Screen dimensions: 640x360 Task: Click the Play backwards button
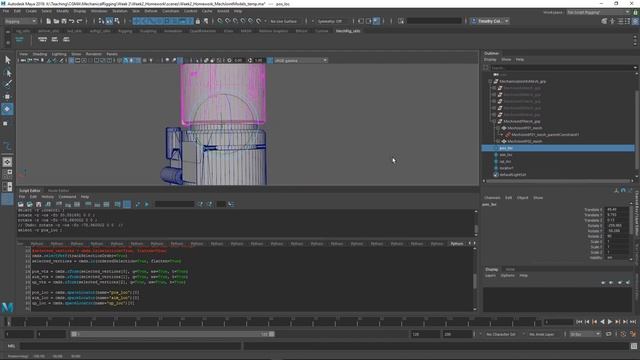[x=602, y=322]
